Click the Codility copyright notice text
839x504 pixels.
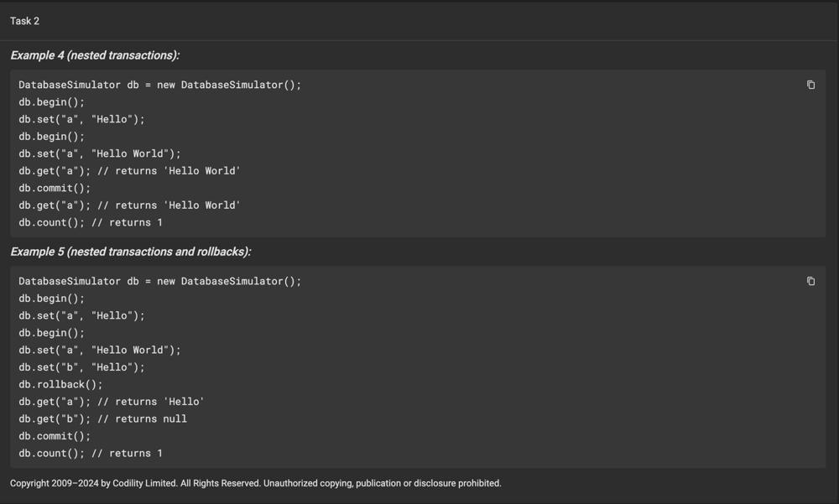pos(255,483)
